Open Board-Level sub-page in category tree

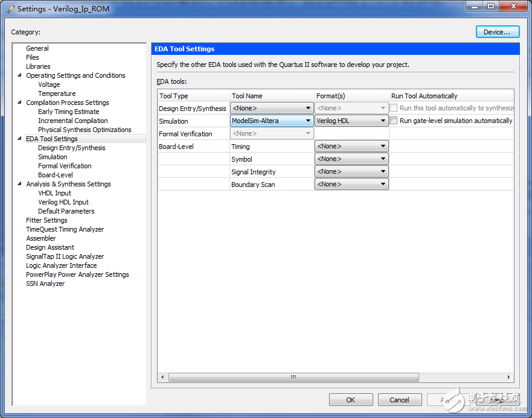(56, 175)
